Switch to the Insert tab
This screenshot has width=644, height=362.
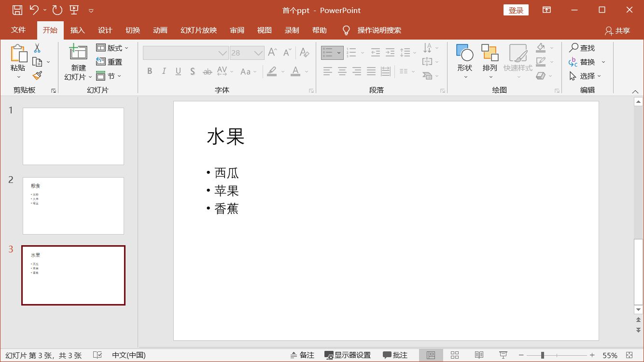click(77, 30)
